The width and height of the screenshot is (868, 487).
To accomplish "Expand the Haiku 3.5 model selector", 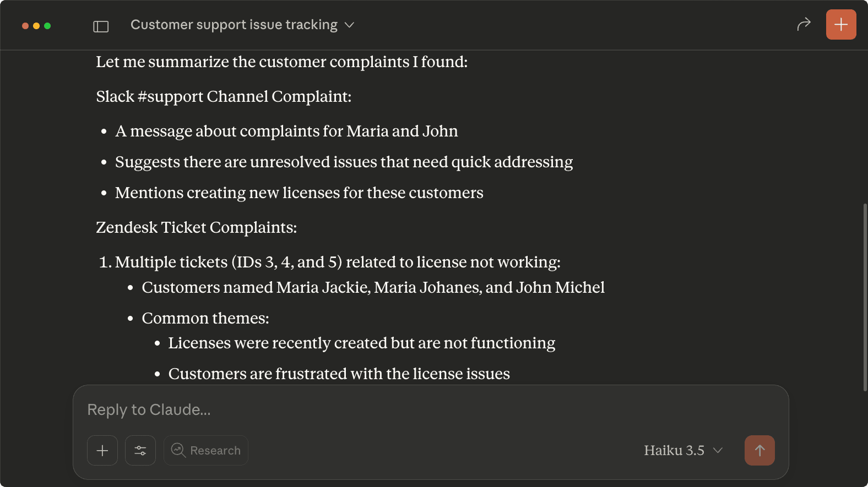I will pos(683,450).
